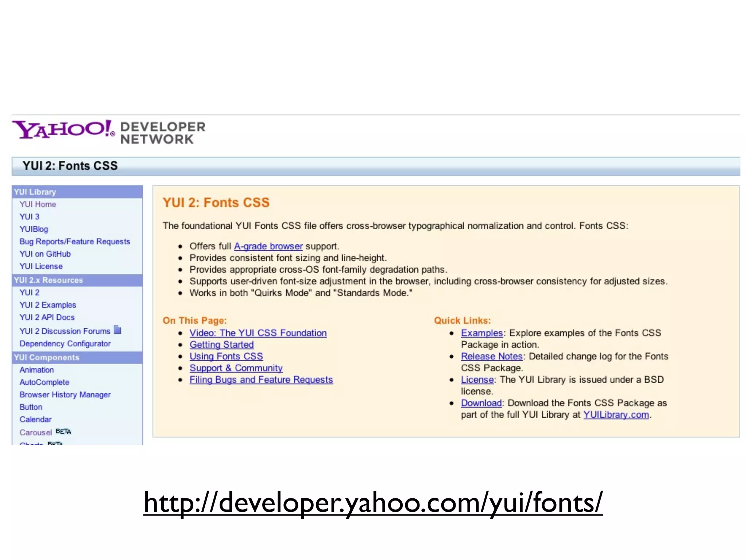The width and height of the screenshot is (747, 560).
Task: Visit YUI on GitHub link
Action: (45, 254)
